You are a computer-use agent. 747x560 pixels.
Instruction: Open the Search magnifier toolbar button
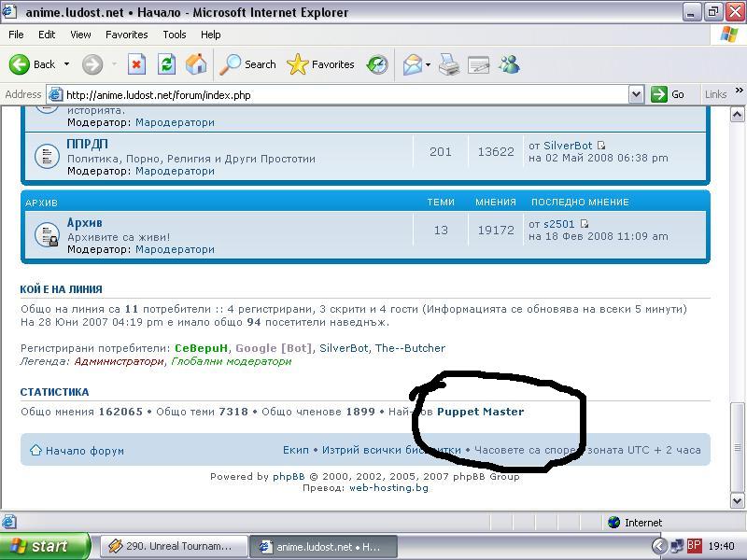[247, 64]
